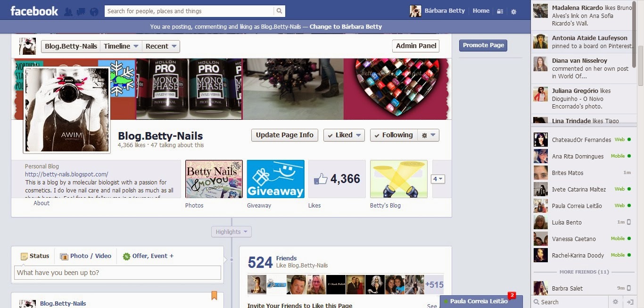Click the +515 friends tile
The width and height of the screenshot is (644, 308).
[x=434, y=285]
